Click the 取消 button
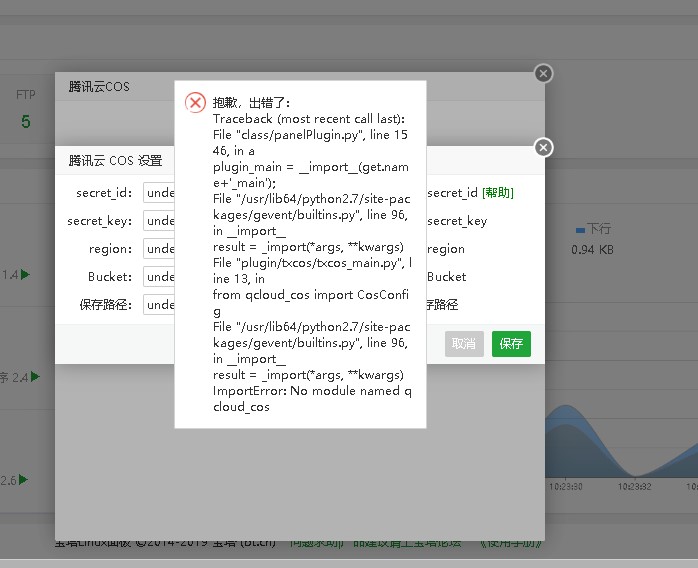This screenshot has width=698, height=568. [x=464, y=344]
